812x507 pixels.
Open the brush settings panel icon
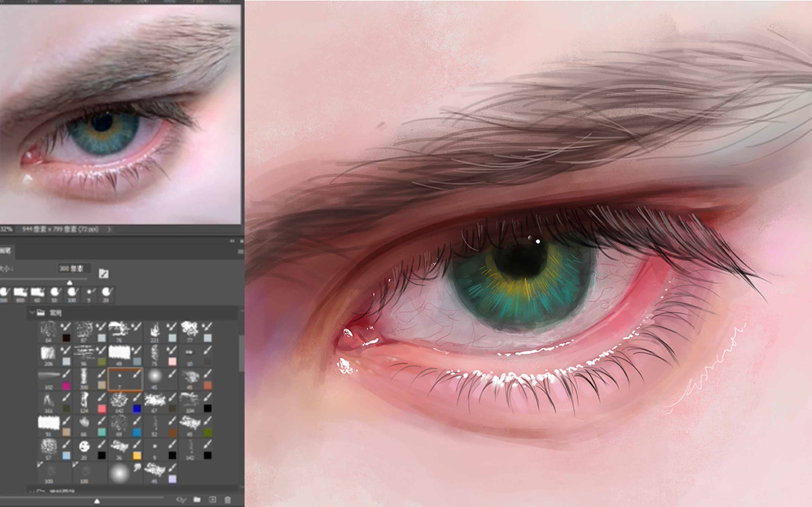click(103, 274)
